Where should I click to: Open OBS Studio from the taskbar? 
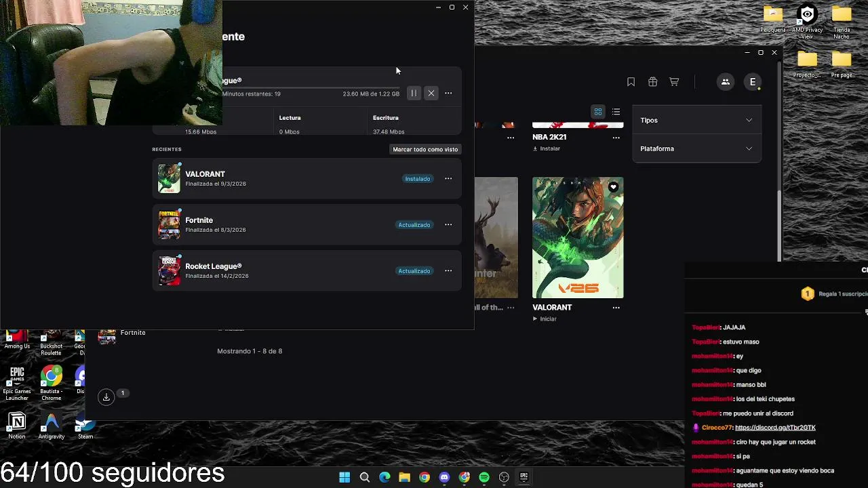[504, 477]
